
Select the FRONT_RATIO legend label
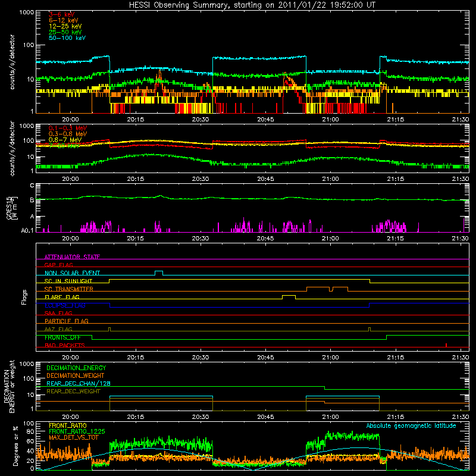coord(68,425)
